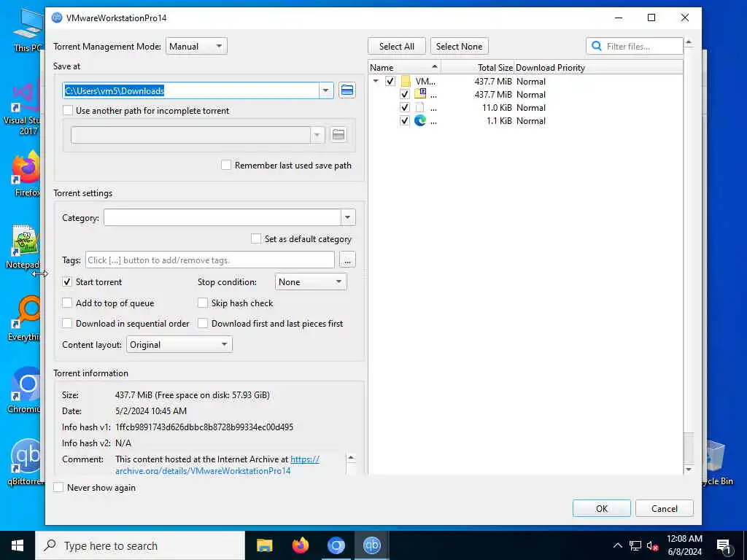Click the Save at path field
747x560 pixels.
click(x=191, y=90)
